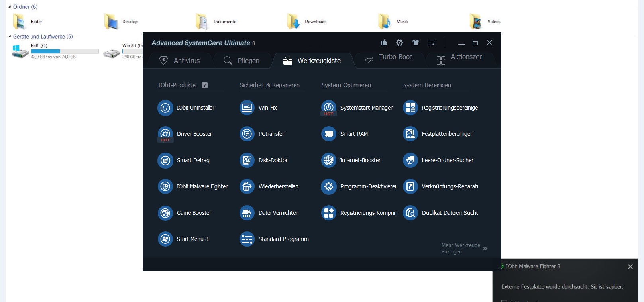644x302 pixels.
Task: Click the Ralf (C:) drive usage bar
Action: [x=65, y=51]
